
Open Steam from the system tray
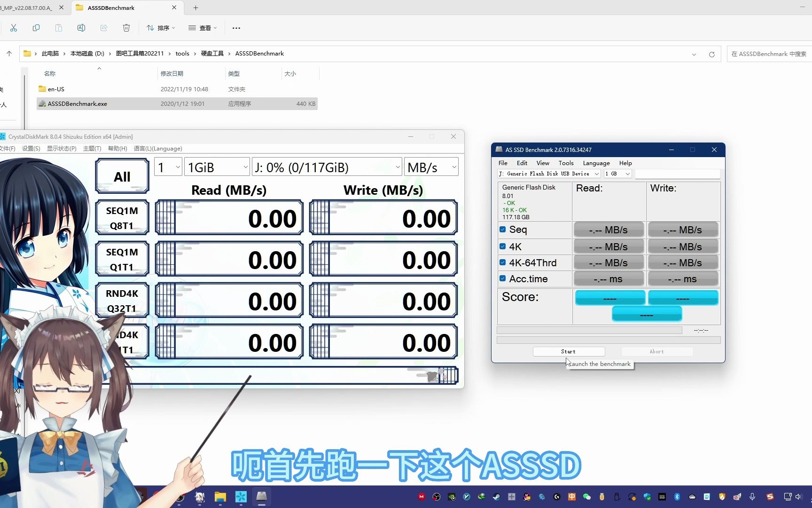click(x=497, y=497)
